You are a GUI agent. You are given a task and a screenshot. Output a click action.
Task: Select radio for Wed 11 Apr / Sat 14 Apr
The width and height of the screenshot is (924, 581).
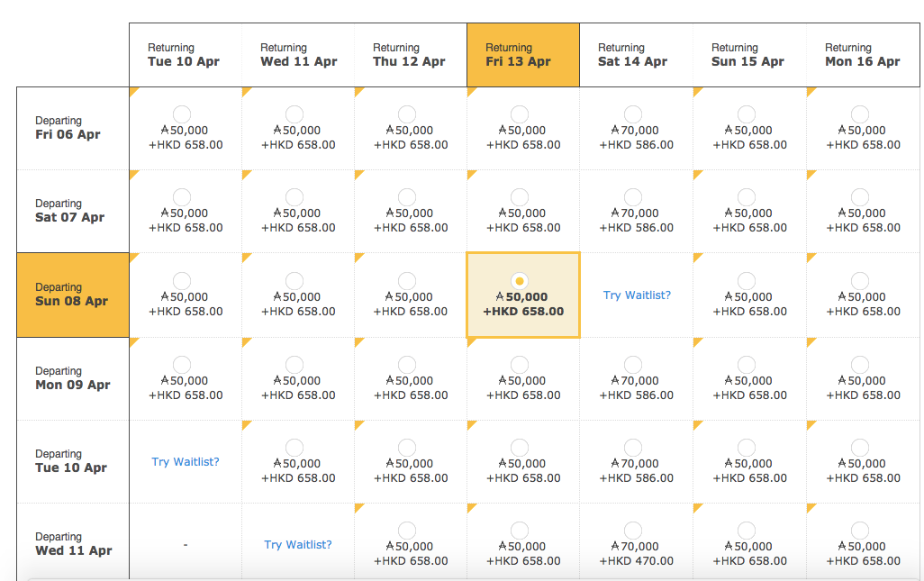[633, 531]
